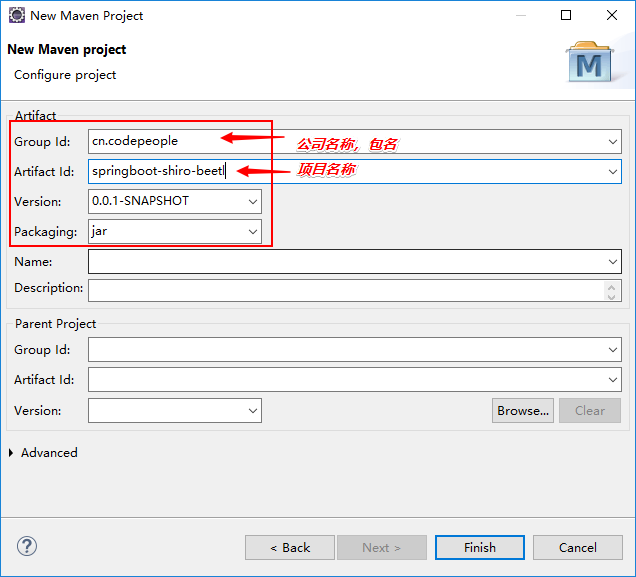Minimize the New Maven Project window

pos(521,15)
